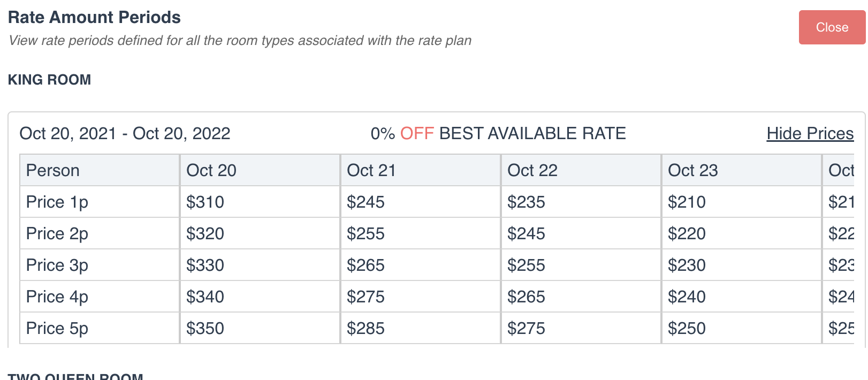
Task: Select the KING ROOM section header
Action: tap(49, 79)
